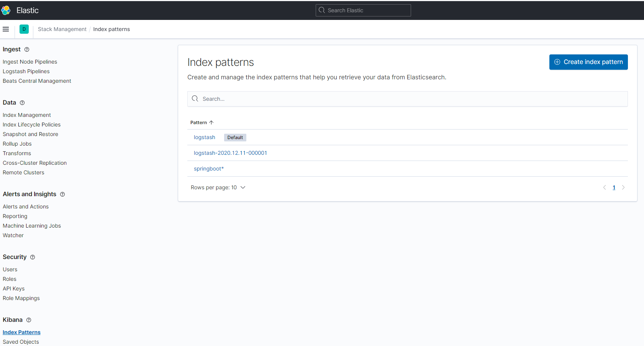
Task: Click the index patterns Search field
Action: tap(408, 99)
